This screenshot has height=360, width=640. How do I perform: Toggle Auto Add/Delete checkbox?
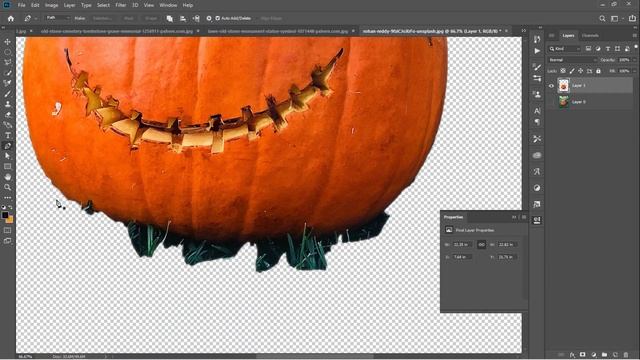218,18
